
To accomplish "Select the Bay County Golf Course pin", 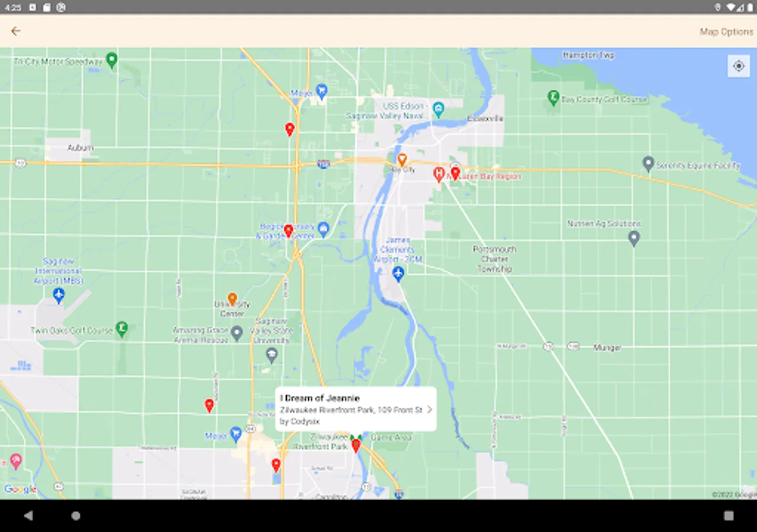I will (x=554, y=98).
